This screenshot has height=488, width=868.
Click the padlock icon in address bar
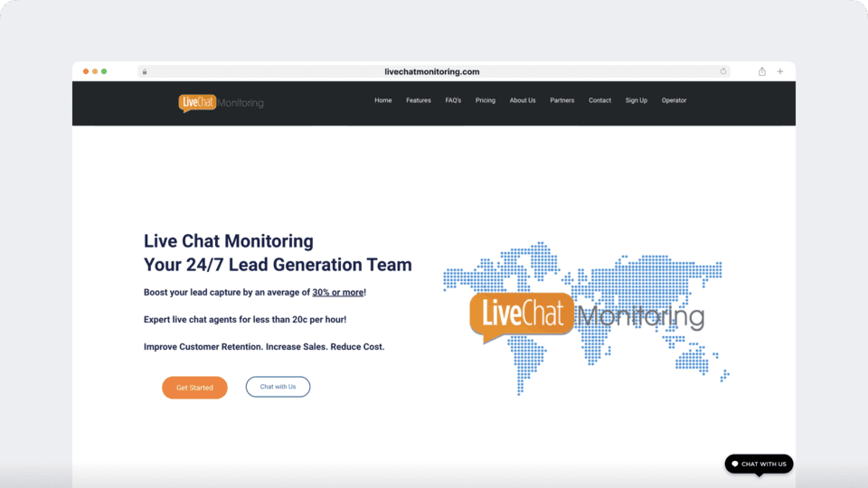(144, 71)
